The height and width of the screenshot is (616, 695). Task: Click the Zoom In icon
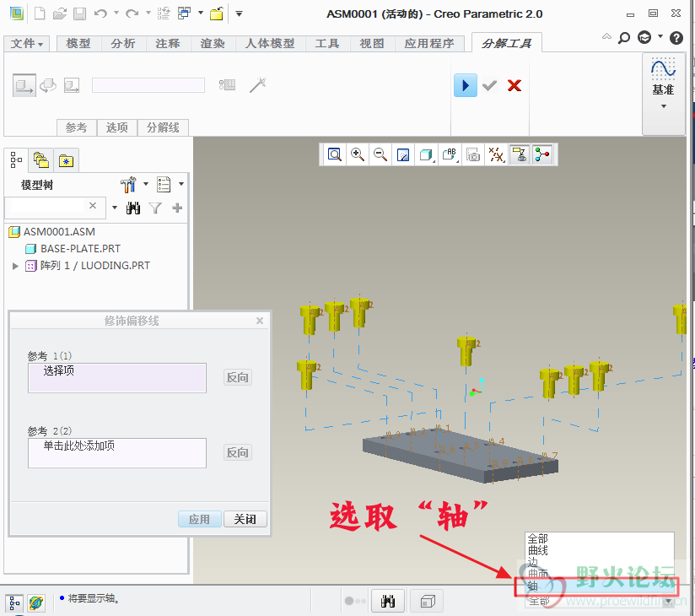click(x=358, y=154)
